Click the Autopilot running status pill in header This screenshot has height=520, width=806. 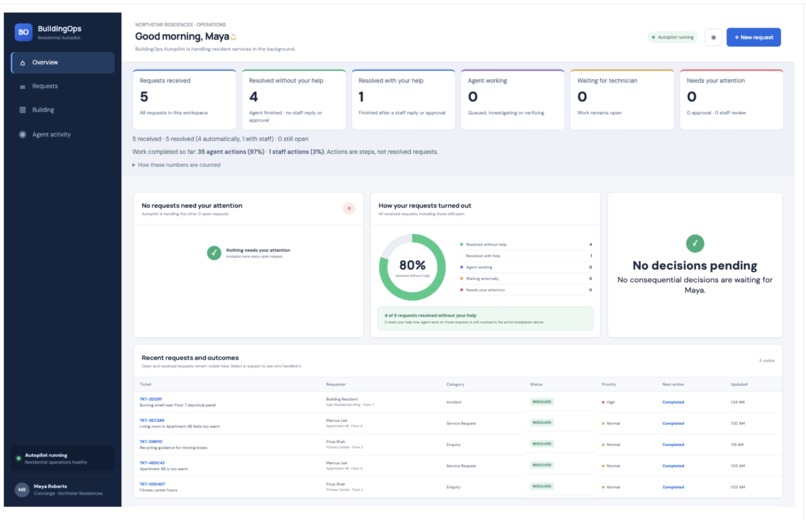672,37
